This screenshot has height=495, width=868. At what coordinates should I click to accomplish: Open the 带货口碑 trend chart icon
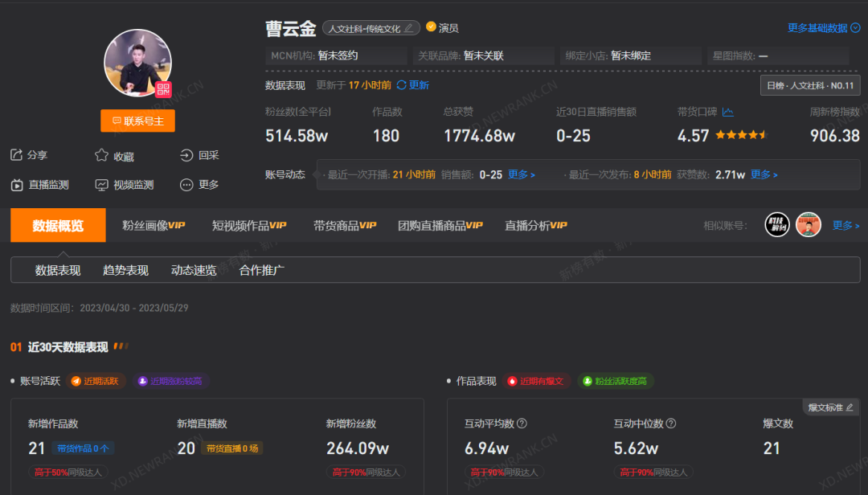pyautogui.click(x=728, y=112)
